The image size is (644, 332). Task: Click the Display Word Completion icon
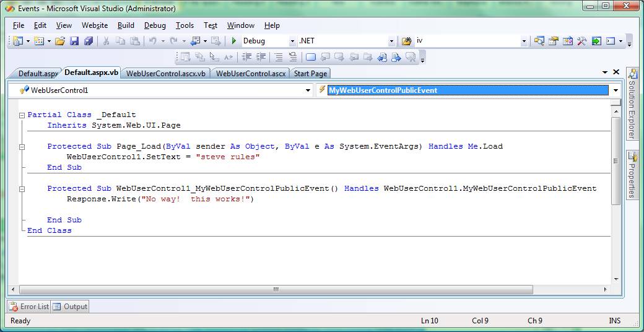pos(228,57)
